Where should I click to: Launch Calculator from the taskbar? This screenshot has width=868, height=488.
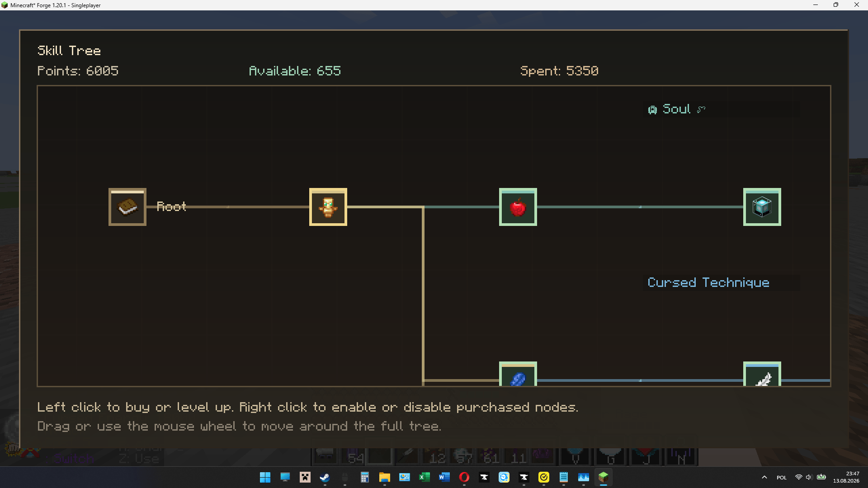pos(364,477)
